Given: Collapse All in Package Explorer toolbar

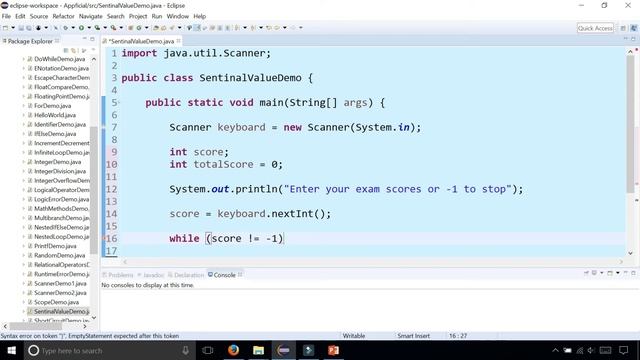Looking at the screenshot, I should pyautogui.click(x=66, y=50).
